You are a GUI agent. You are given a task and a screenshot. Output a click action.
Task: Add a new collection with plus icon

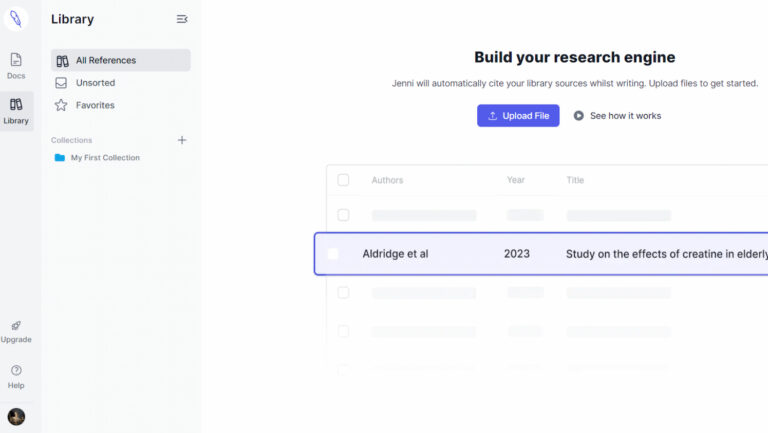tap(182, 140)
